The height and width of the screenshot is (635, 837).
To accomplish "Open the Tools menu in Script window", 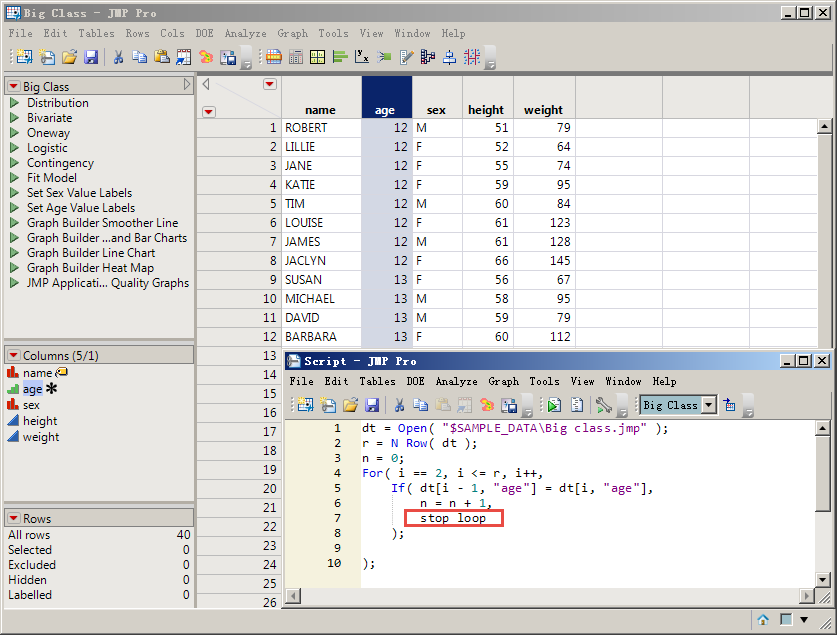I will coord(544,381).
